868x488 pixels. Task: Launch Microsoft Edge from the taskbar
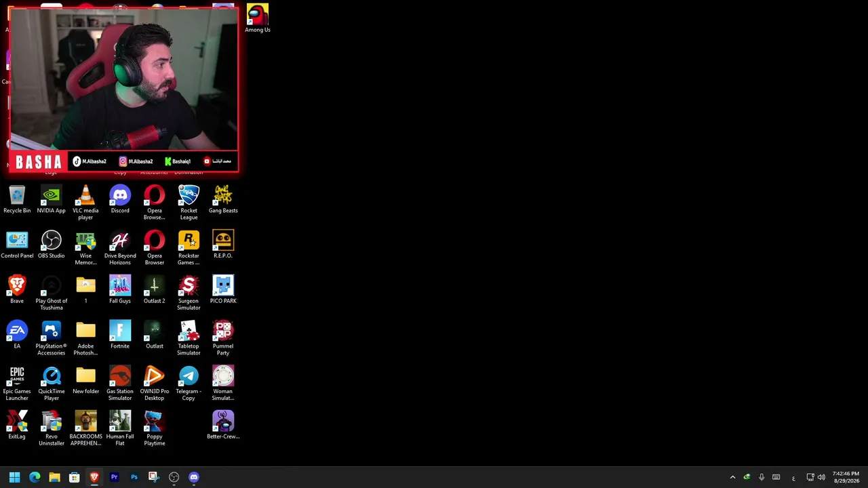(x=35, y=477)
